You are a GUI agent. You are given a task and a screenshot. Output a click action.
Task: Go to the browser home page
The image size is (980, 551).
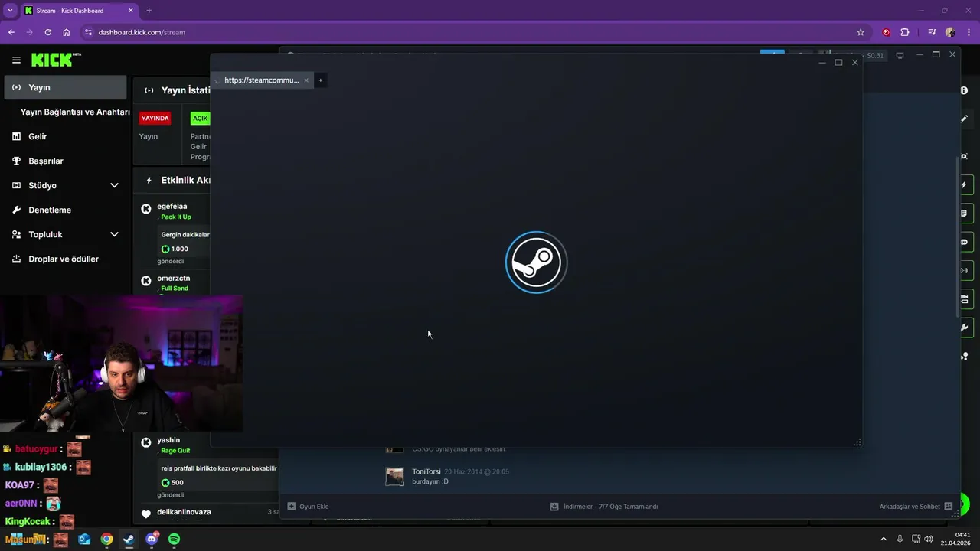tap(67, 32)
